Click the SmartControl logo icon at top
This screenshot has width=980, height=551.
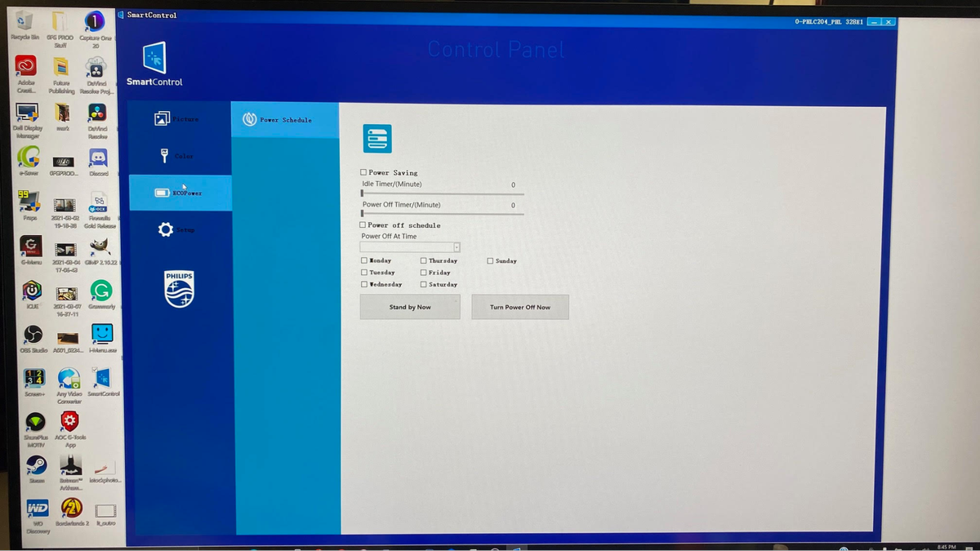click(x=154, y=58)
